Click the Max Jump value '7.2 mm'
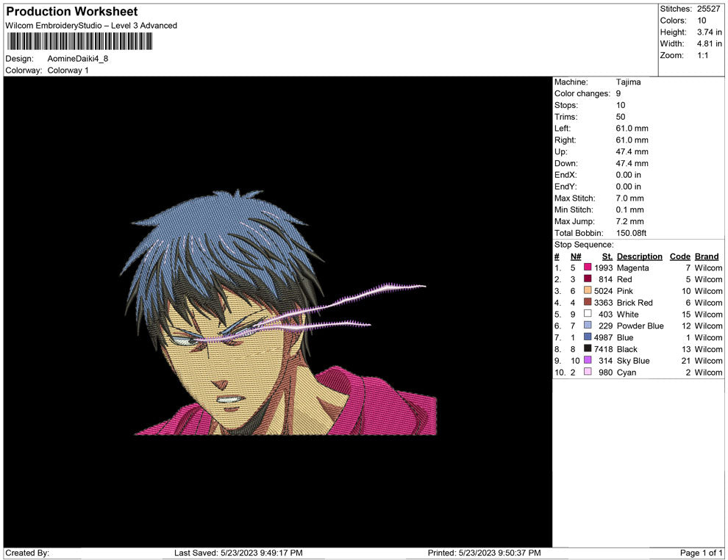728x560 pixels. coord(629,221)
